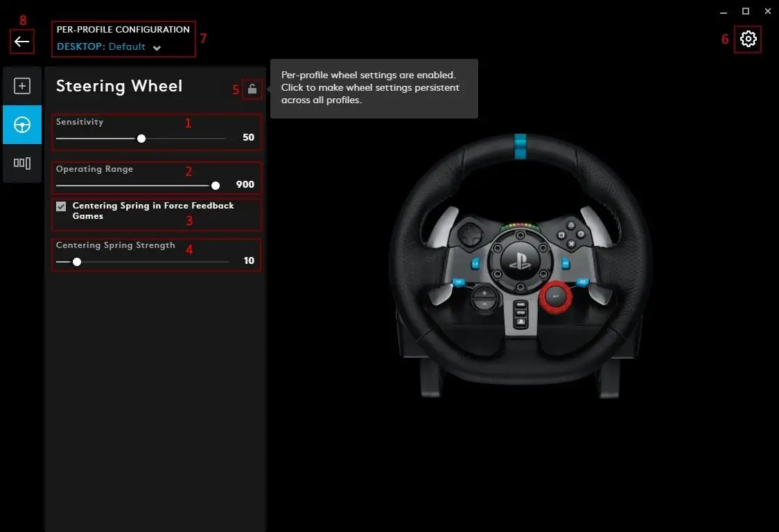Viewport: 779px width, 532px height.
Task: Click the Sensitivity value 50
Action: click(x=248, y=137)
